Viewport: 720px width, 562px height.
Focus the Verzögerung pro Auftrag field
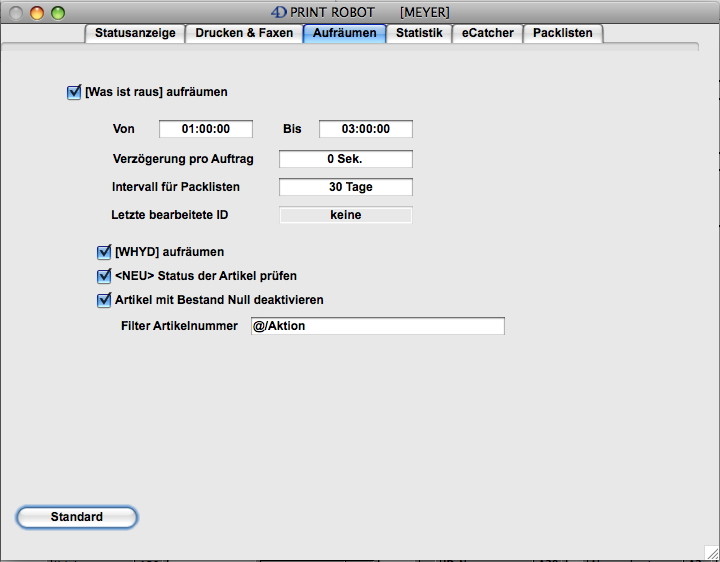pos(345,159)
